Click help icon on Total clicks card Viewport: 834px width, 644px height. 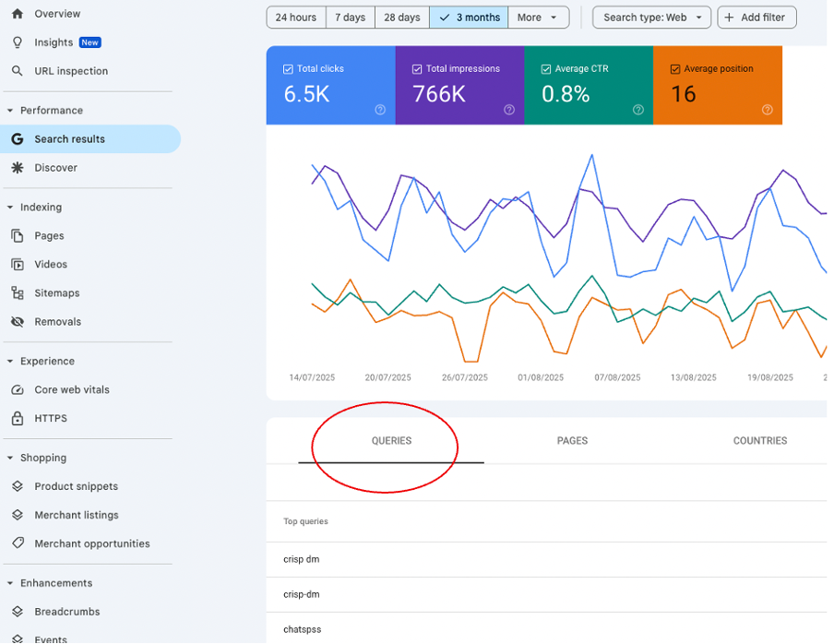pyautogui.click(x=380, y=110)
